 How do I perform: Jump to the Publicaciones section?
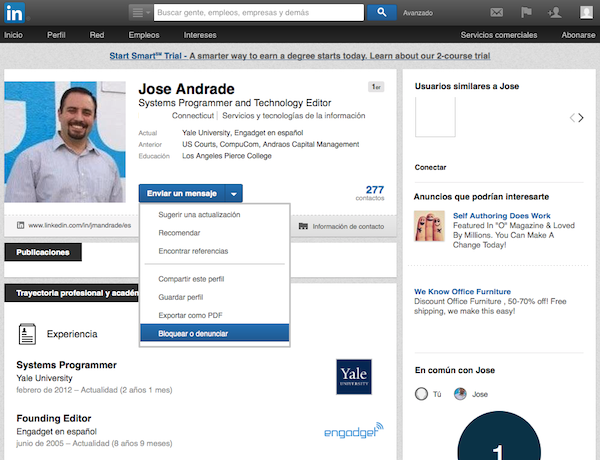43,252
